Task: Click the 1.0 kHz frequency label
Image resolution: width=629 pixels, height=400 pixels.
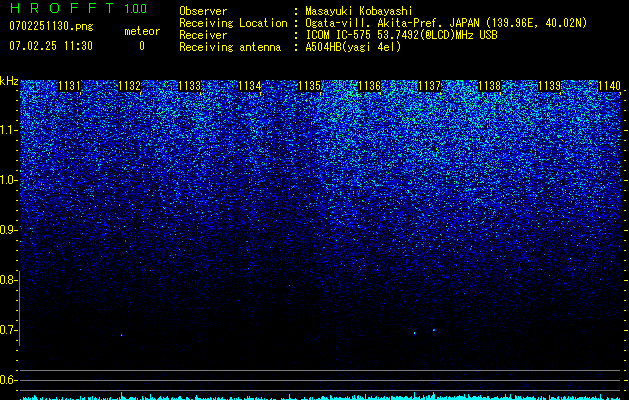Action: [8, 180]
